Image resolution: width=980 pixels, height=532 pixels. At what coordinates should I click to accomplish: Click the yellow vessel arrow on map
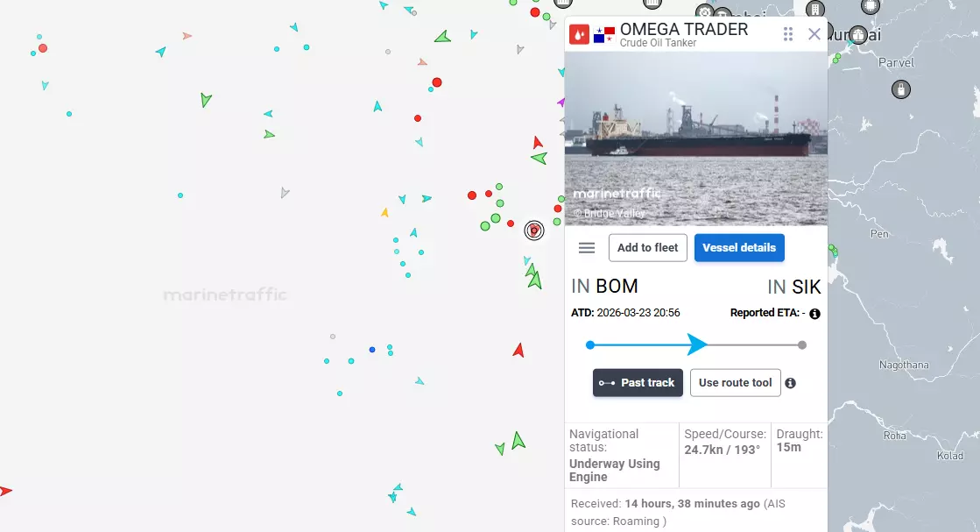(384, 213)
